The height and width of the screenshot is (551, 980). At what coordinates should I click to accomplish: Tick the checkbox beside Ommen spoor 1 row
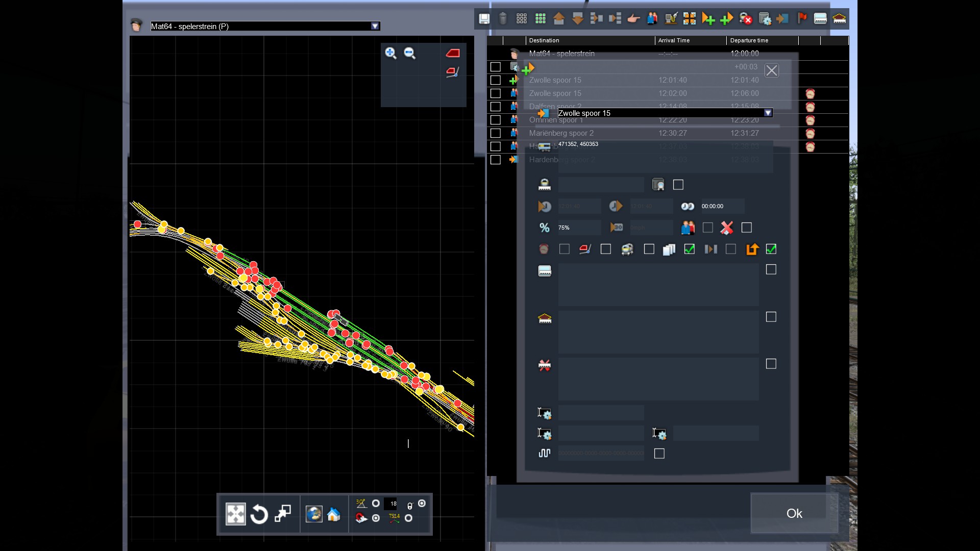[x=495, y=120]
